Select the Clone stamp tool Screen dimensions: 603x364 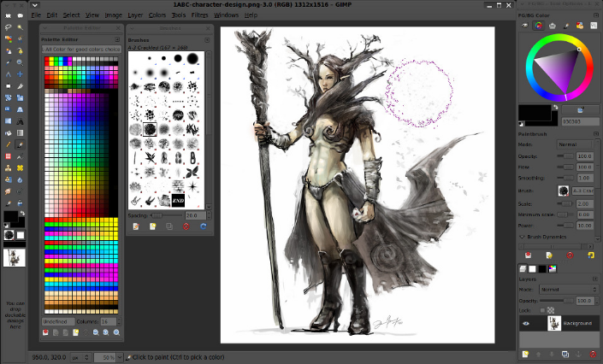[8, 168]
